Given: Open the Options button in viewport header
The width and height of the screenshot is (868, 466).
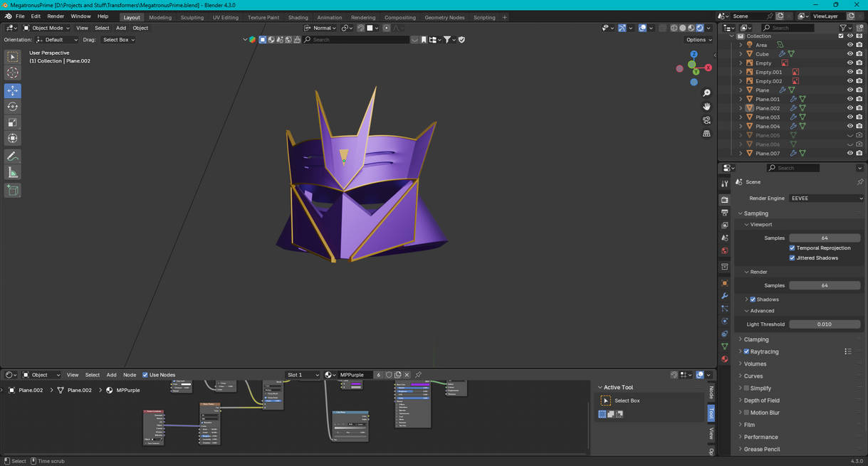Looking at the screenshot, I should [699, 40].
